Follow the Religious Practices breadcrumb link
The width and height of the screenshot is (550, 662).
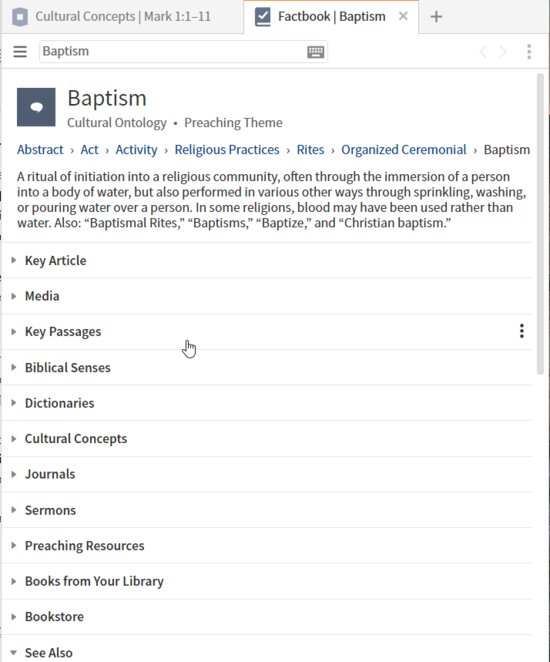(x=227, y=149)
